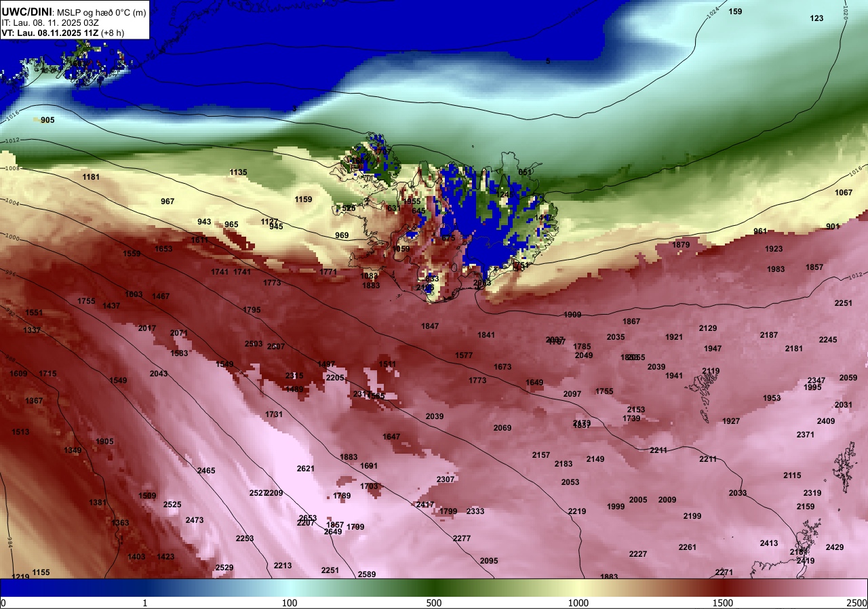Screen dimensions: 868x609
Task: Click the height value 1159
Action: tap(304, 199)
